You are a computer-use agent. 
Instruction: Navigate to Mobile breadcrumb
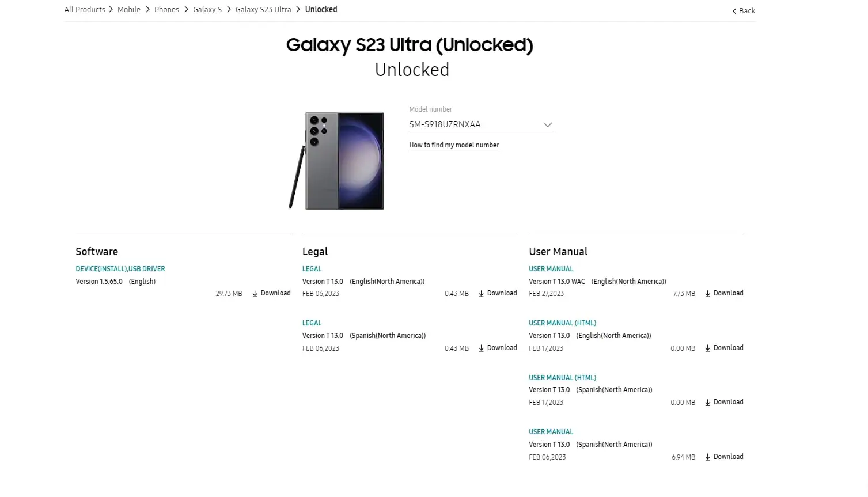pyautogui.click(x=129, y=10)
